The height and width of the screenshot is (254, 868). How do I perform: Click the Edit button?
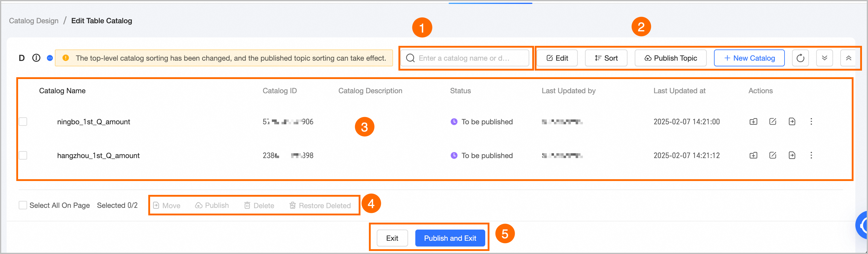tap(557, 58)
